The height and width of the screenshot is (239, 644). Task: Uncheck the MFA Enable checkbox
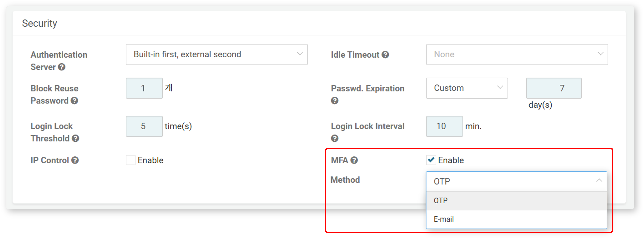[x=431, y=160]
